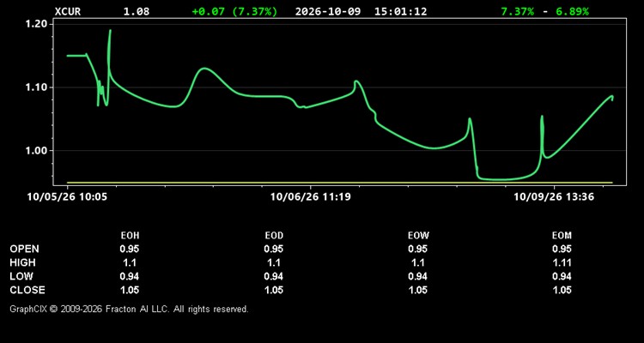This screenshot has width=644, height=343.
Task: Click the OPEN row label
Action: coord(24,249)
